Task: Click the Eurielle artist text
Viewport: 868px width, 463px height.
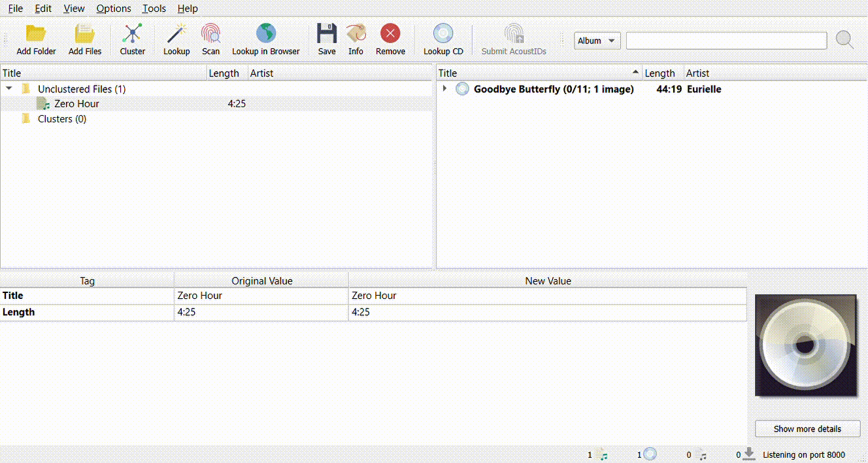Action: coord(704,89)
